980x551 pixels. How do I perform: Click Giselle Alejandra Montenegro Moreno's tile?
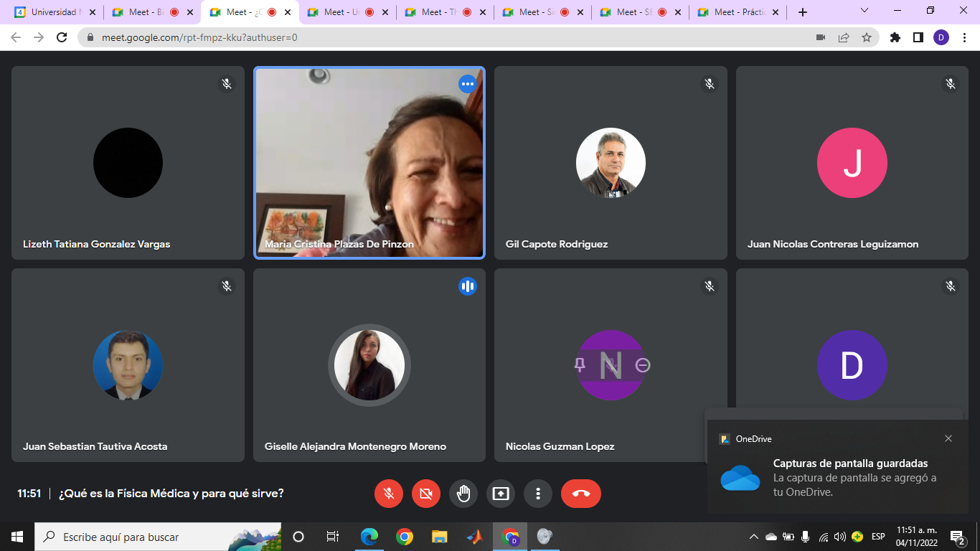click(x=369, y=365)
